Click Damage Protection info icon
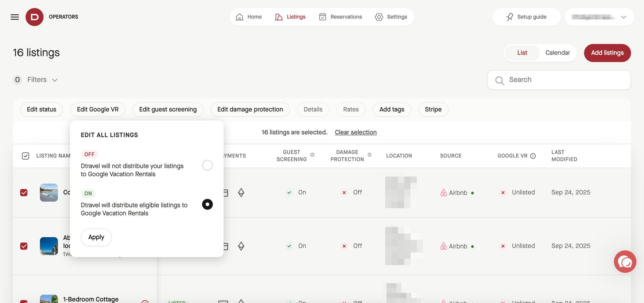This screenshot has width=644, height=303. pyautogui.click(x=369, y=155)
